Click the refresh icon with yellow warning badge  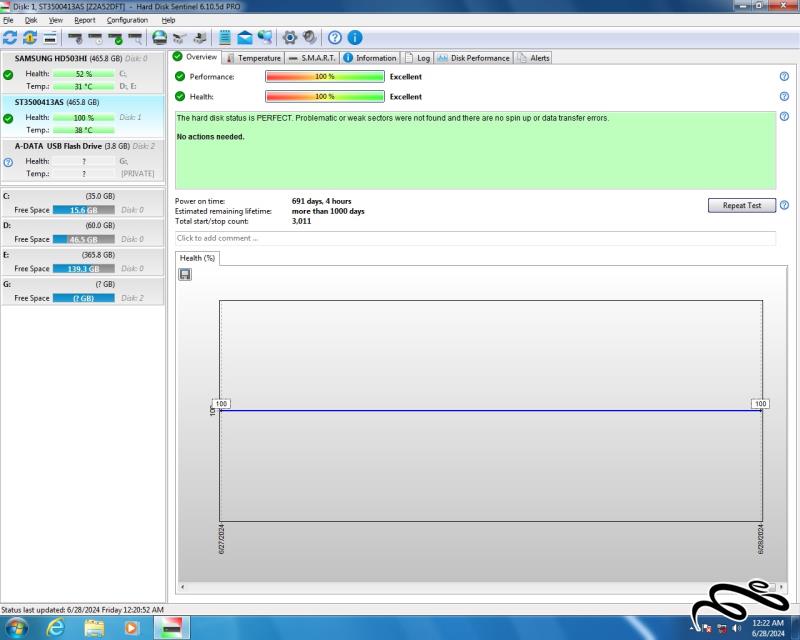pos(30,38)
